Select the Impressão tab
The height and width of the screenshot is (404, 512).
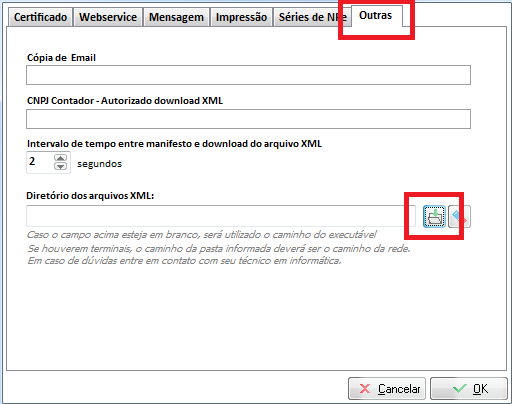pos(241,17)
